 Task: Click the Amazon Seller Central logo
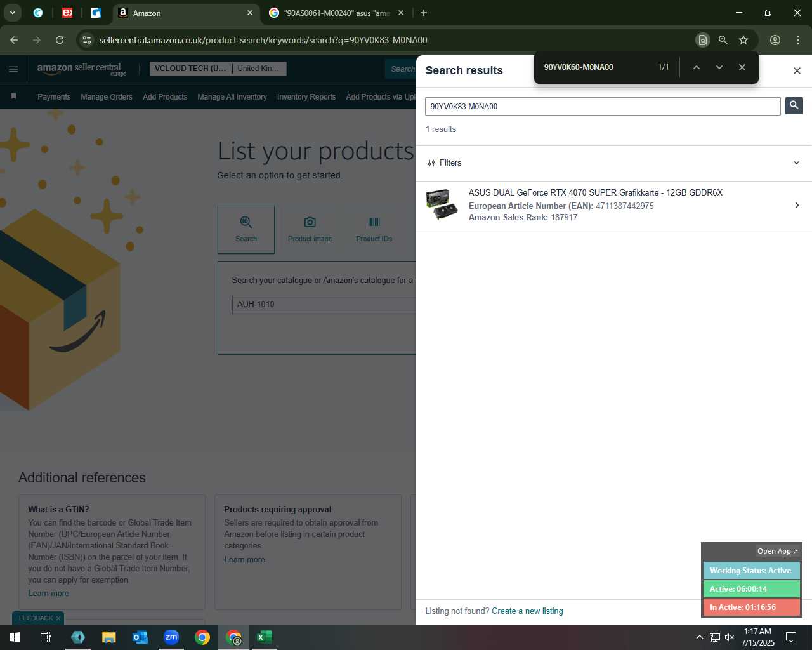(81, 69)
